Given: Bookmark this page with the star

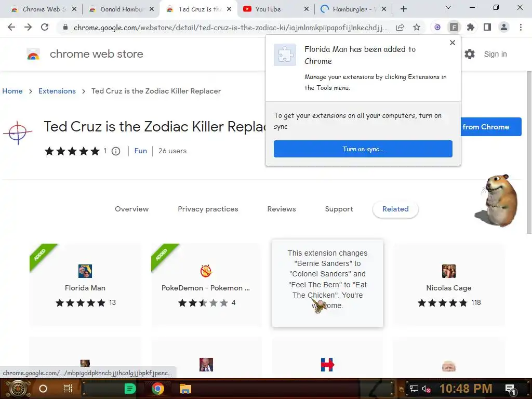Looking at the screenshot, I should [417, 27].
